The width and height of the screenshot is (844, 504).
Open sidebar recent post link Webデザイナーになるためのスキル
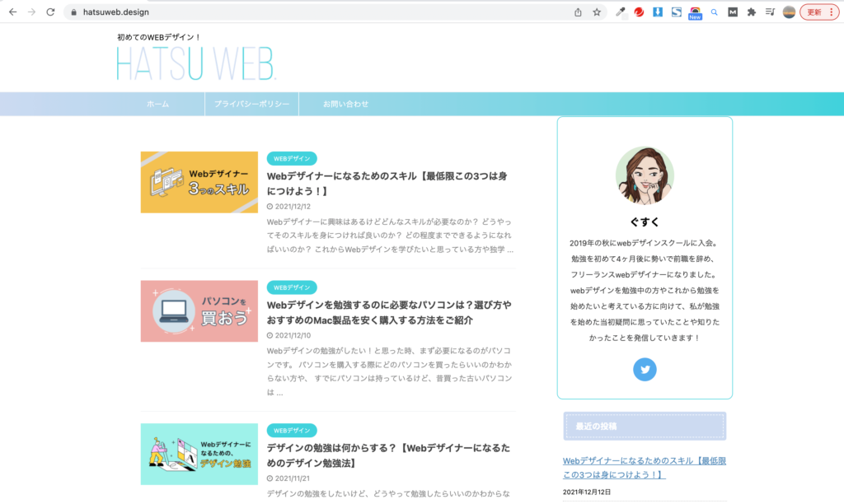click(645, 468)
